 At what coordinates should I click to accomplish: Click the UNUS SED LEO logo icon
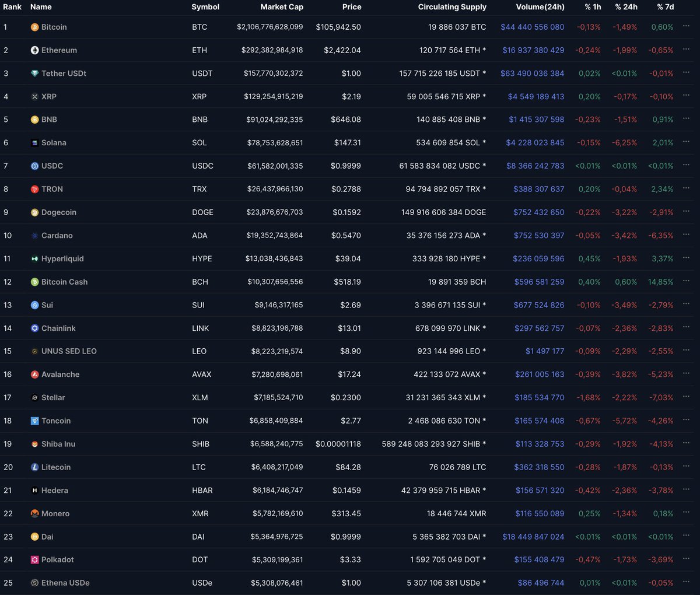coord(34,351)
